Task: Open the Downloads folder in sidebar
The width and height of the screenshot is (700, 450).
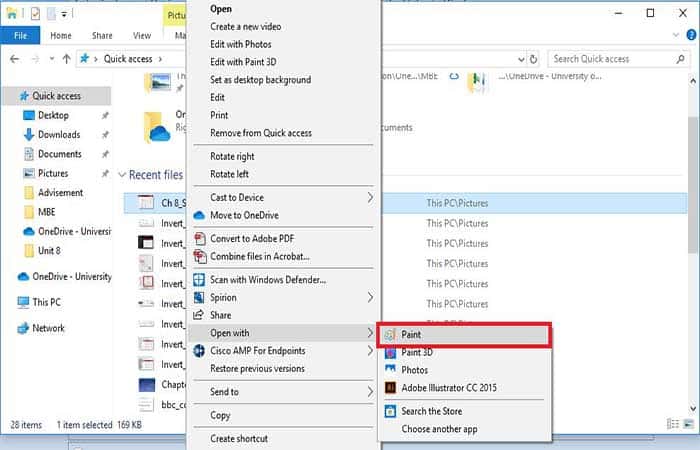Action: click(59, 135)
